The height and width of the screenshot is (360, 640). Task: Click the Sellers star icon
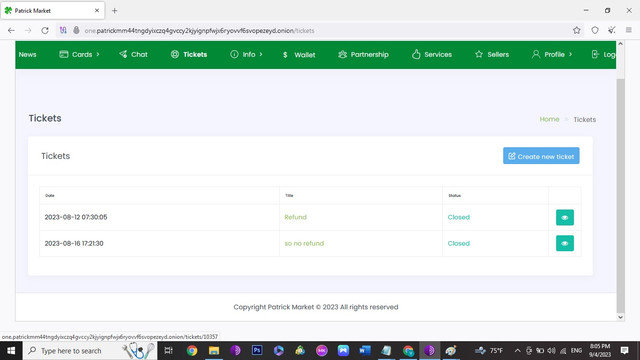pos(479,54)
